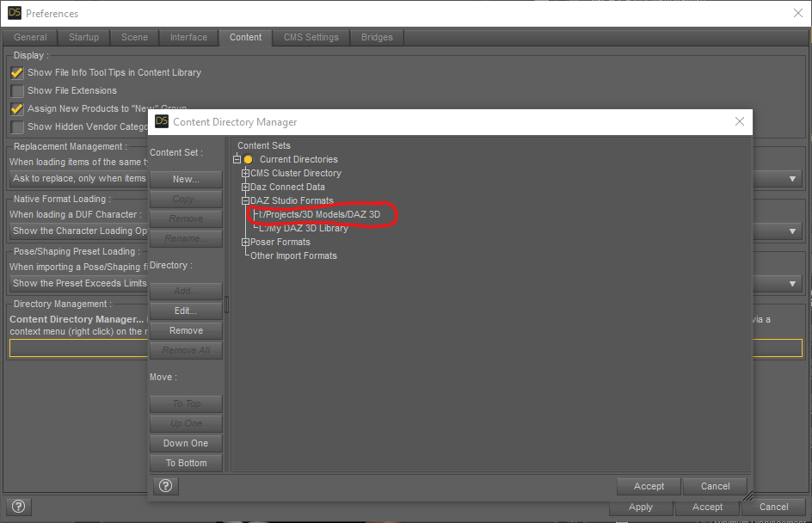Expand the Poser Formats node
The width and height of the screenshot is (812, 523).
(x=245, y=242)
